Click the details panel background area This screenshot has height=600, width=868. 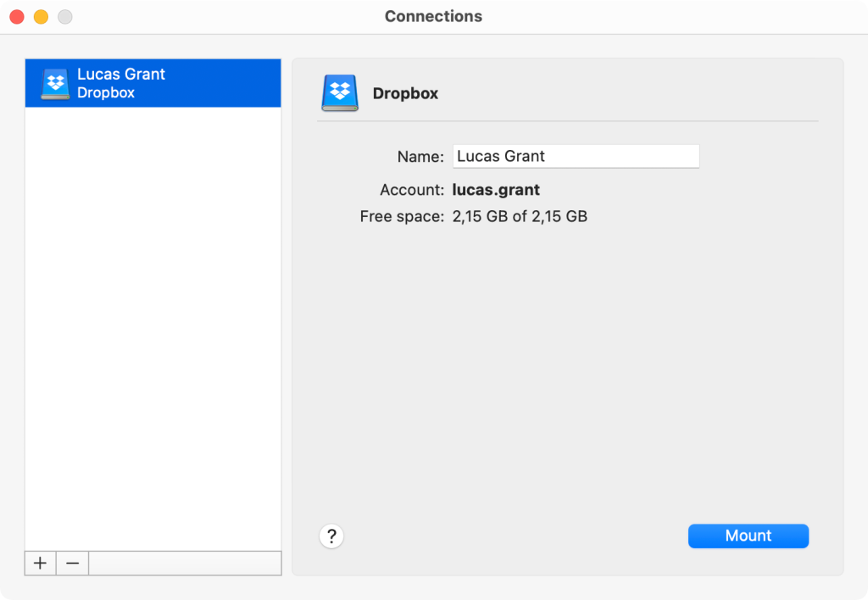point(568,364)
